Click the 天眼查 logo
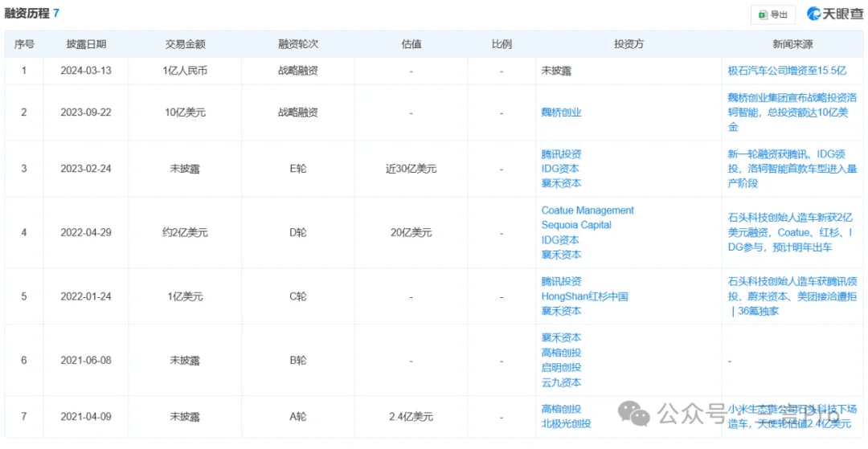 click(835, 14)
